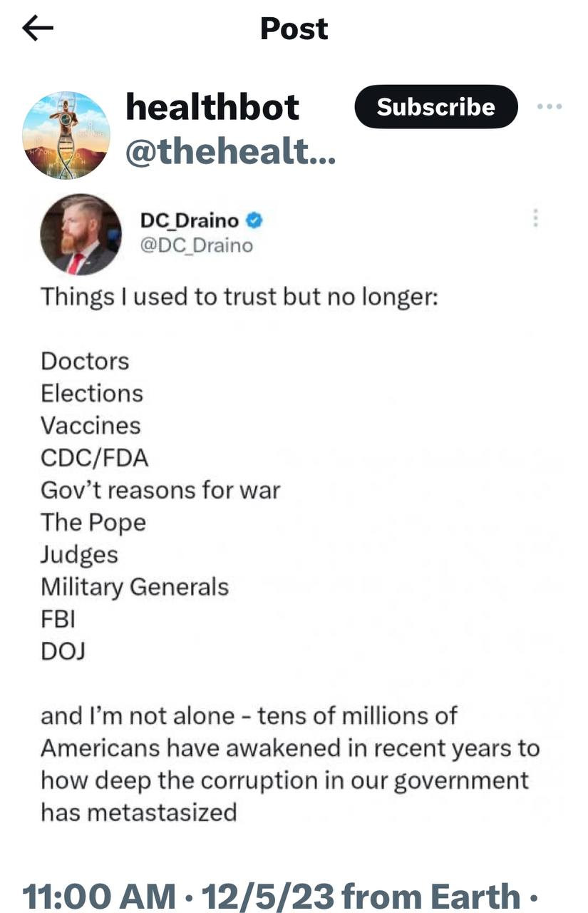Image resolution: width=588 pixels, height=913 pixels.
Task: Click the 11:00 AM timestamp
Action: pos(98,893)
